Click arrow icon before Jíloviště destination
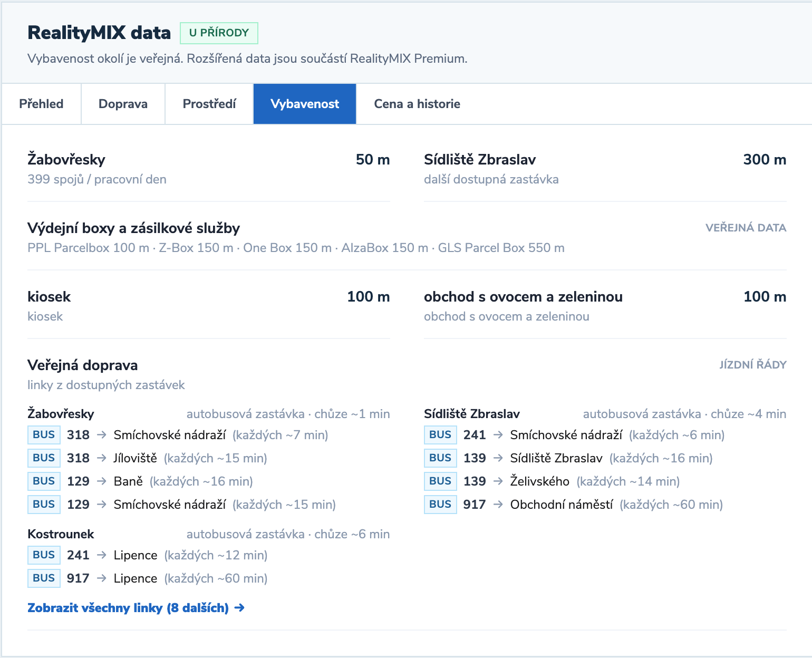This screenshot has width=812, height=658. tap(102, 458)
